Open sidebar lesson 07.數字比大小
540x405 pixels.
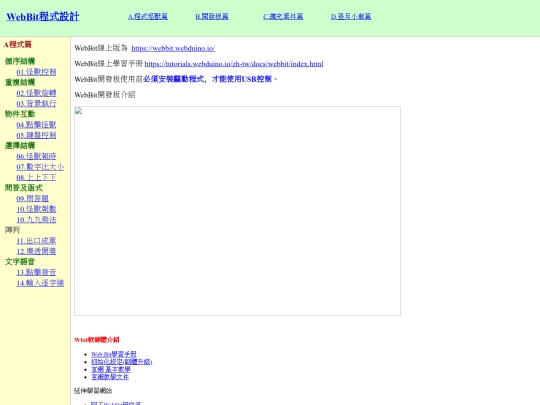(x=40, y=167)
